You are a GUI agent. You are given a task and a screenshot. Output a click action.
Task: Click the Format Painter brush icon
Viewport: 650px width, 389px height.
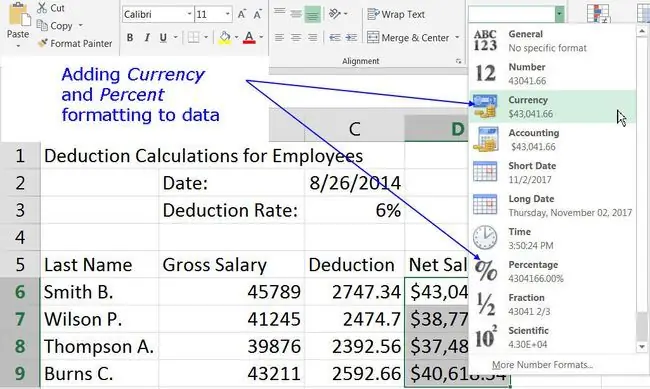coord(42,43)
